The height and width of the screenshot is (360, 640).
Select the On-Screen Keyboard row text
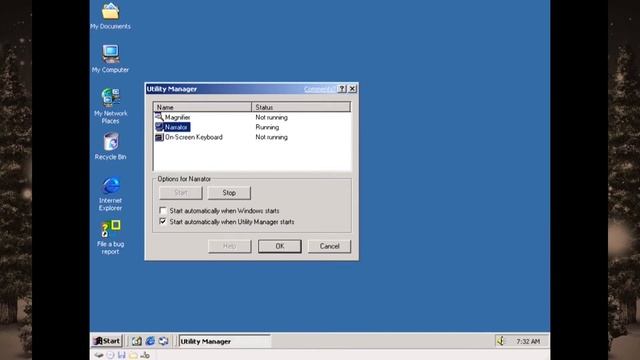[x=194, y=137]
